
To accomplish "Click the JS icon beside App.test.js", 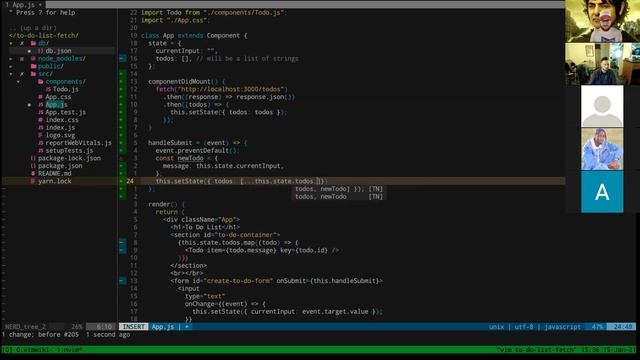I will tap(40, 112).
